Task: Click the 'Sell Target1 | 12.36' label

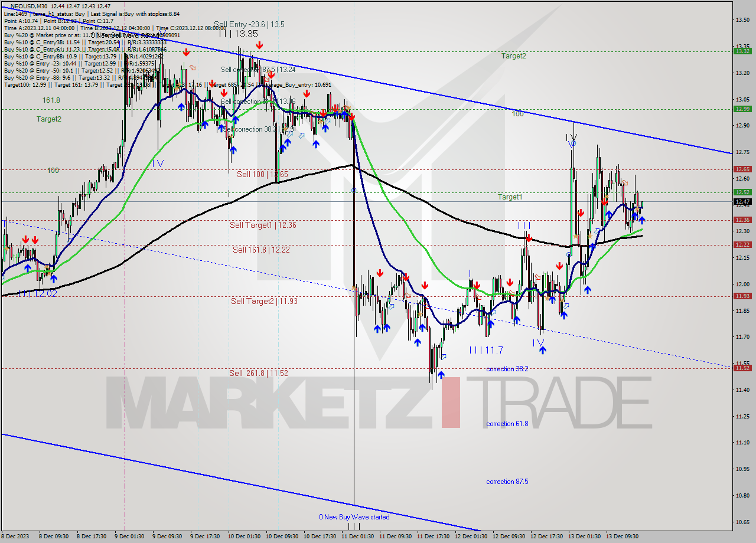Action: coord(263,225)
